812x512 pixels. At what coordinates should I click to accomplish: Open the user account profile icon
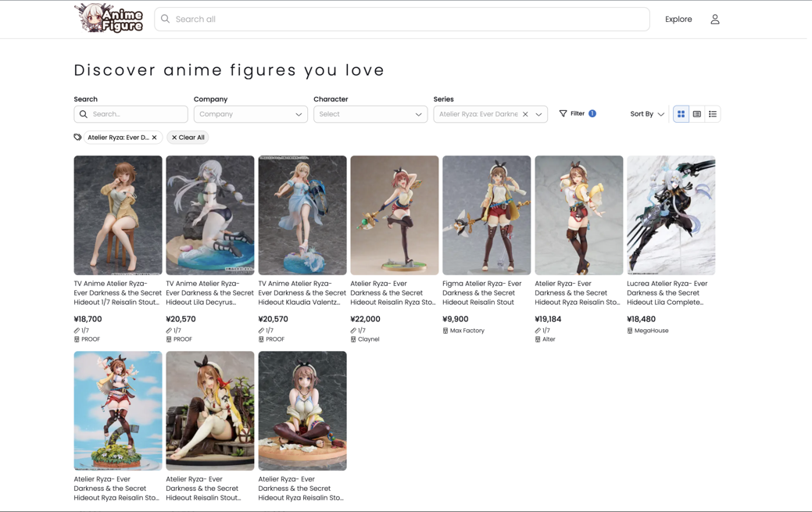click(714, 20)
